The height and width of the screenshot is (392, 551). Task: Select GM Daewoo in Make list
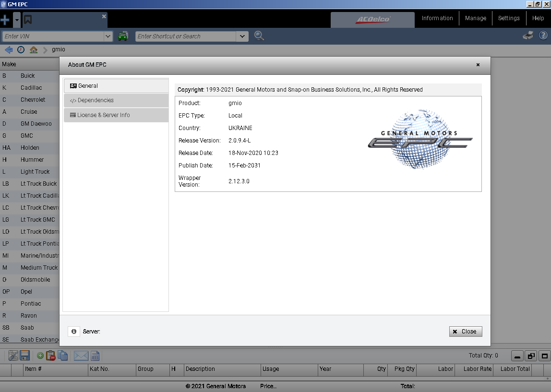tap(30, 124)
